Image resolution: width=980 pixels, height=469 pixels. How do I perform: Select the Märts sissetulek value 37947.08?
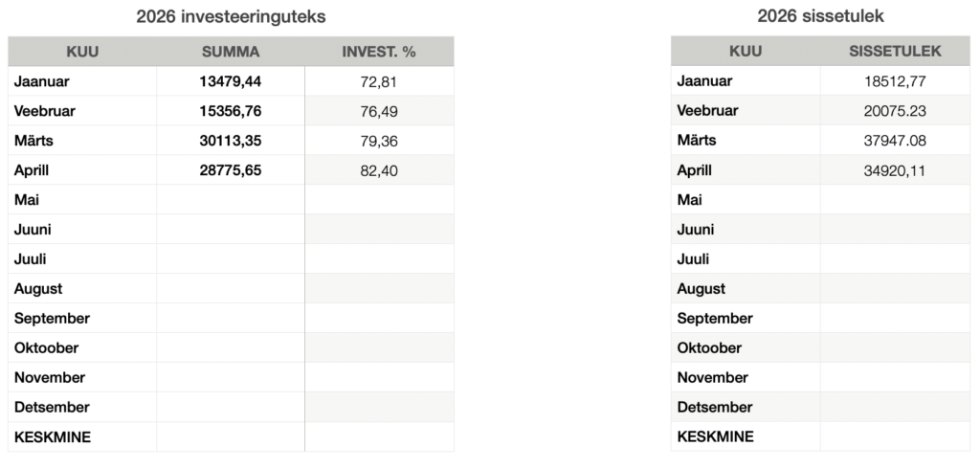895,141
